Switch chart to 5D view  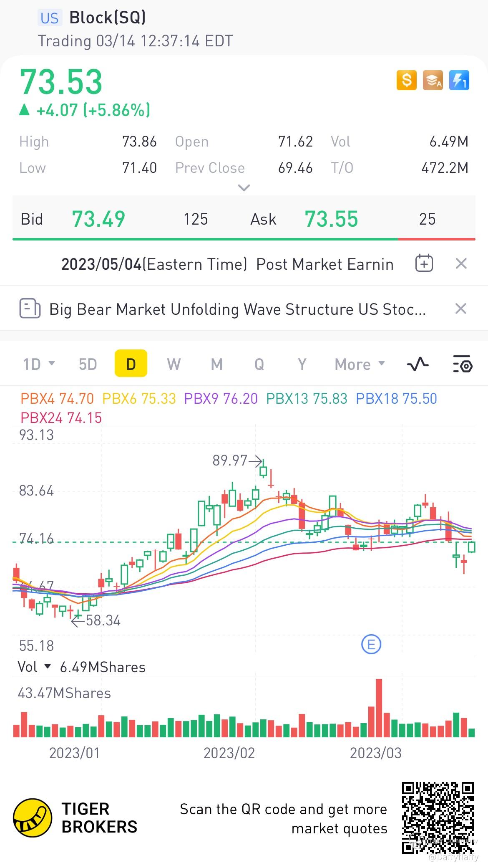tap(88, 364)
